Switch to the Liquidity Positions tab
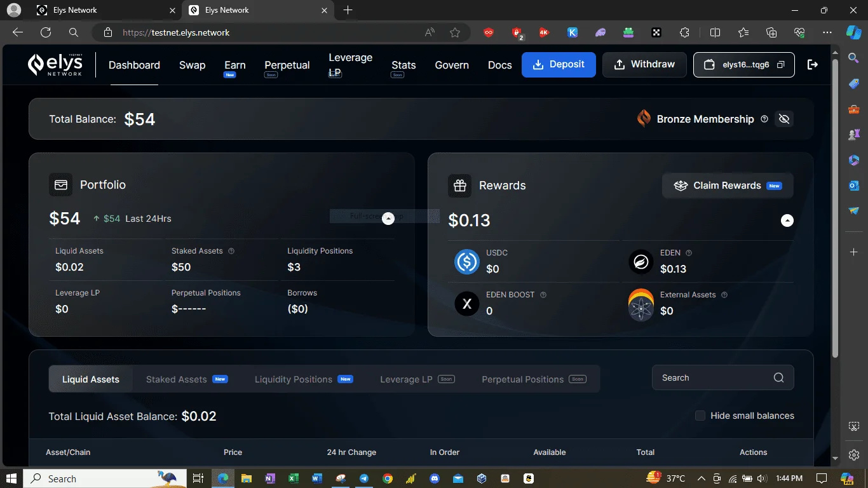Screen dimensions: 868x488 tap(303, 379)
